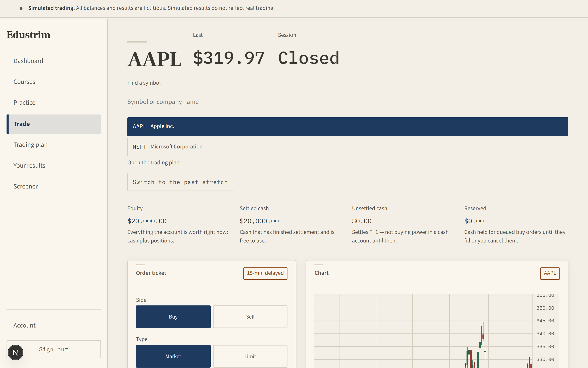This screenshot has width=588, height=368.
Task: Click the Sign out button
Action: click(x=54, y=349)
